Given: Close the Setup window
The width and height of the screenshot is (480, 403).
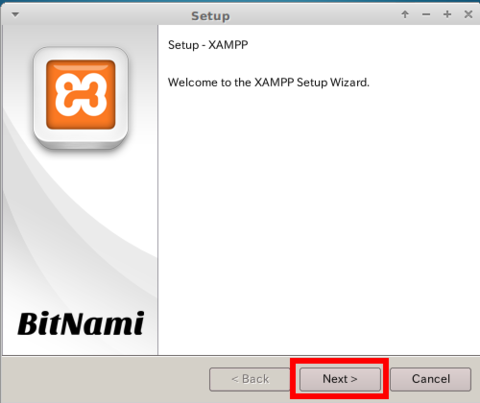Looking at the screenshot, I should point(468,14).
